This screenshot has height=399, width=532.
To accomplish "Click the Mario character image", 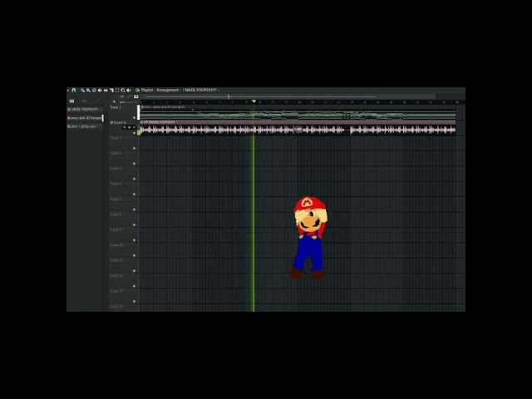I will tap(309, 238).
